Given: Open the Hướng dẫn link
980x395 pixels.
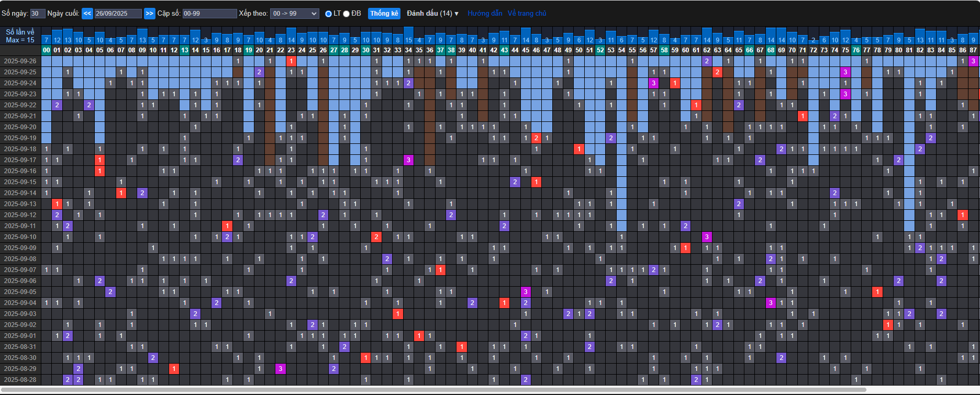Looking at the screenshot, I should click(485, 14).
